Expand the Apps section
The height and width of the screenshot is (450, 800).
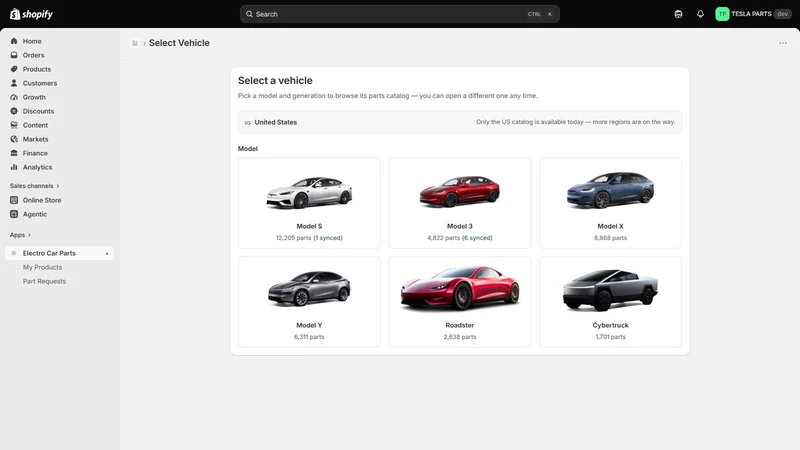click(20, 235)
